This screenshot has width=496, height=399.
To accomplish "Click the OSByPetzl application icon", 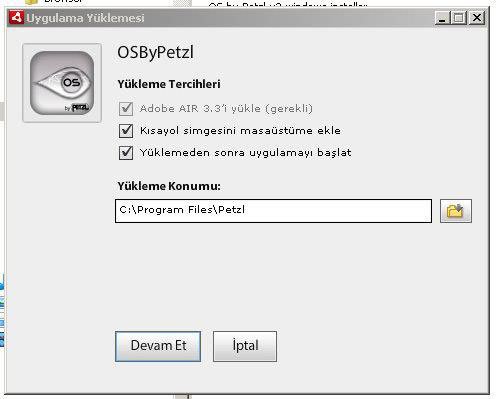I will (62, 83).
